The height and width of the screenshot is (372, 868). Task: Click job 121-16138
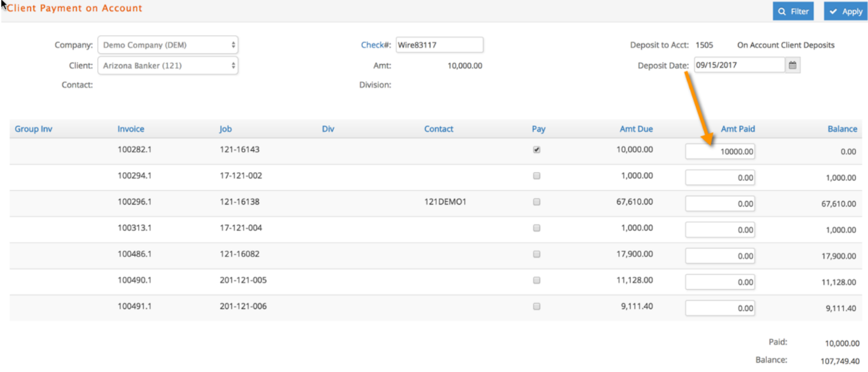point(239,202)
